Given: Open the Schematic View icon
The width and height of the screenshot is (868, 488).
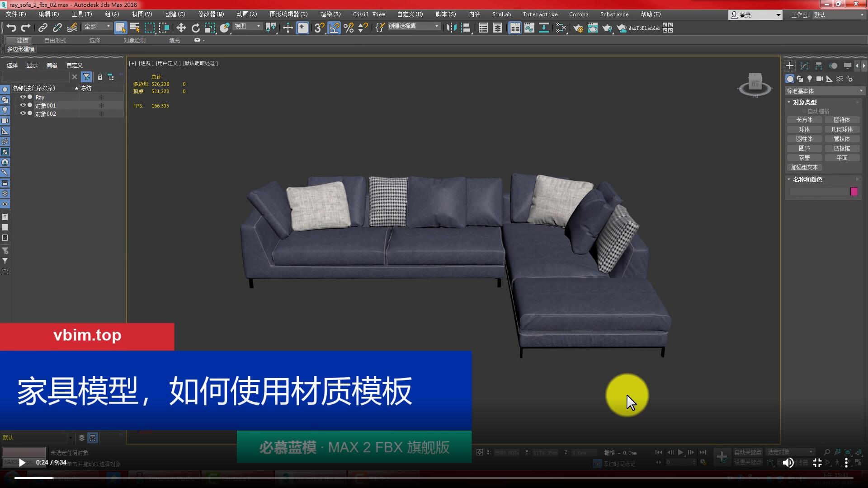Looking at the screenshot, I should tap(543, 28).
